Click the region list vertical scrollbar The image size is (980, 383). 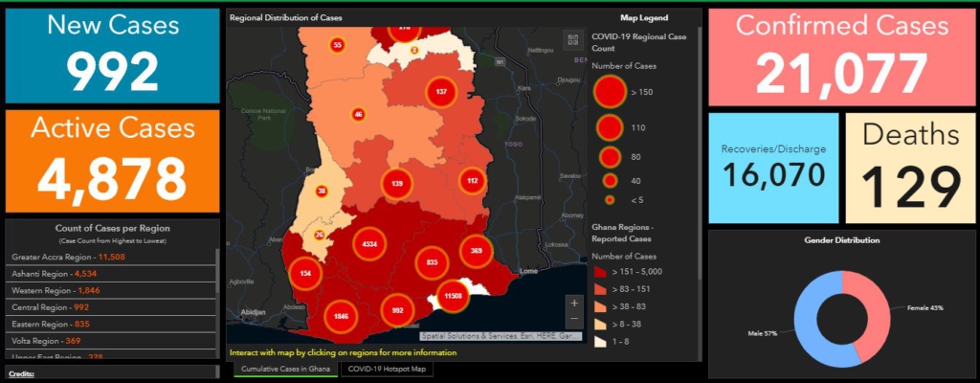(217, 278)
